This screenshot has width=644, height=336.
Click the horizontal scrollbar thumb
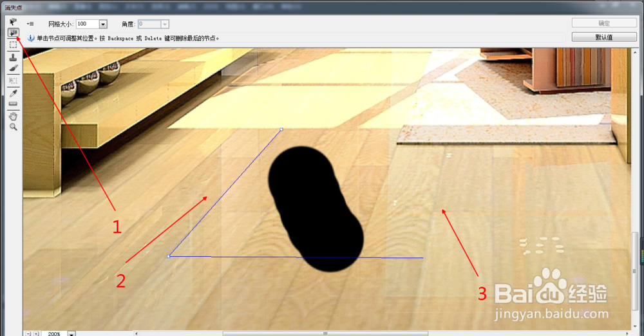pyautogui.click(x=325, y=333)
